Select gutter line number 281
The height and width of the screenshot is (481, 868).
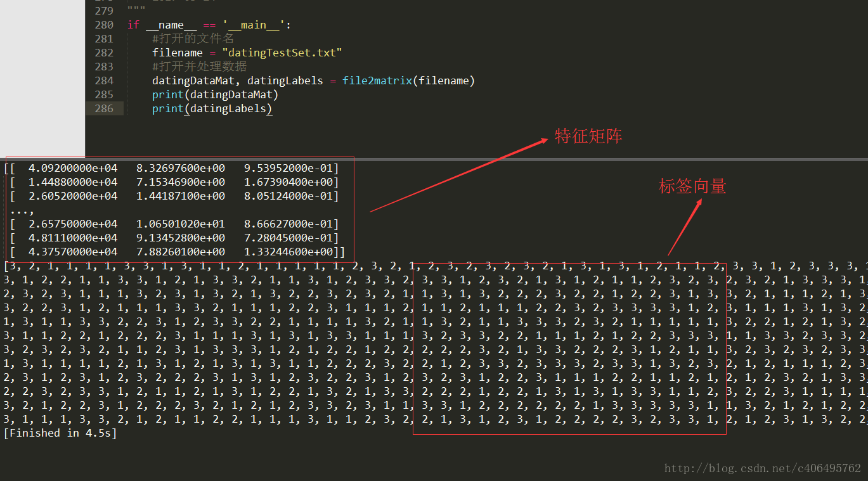tap(104, 39)
